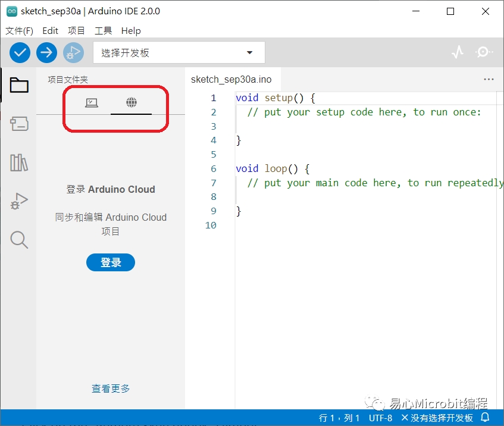Click the notifications bell in status bar
Viewport: 504px width, 426px height.
tap(485, 418)
